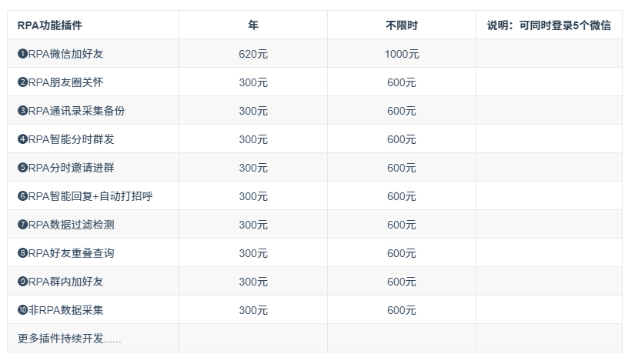Click the 1000元 unlimited price cell
Viewport: 635px width, 364px height.
[401, 54]
